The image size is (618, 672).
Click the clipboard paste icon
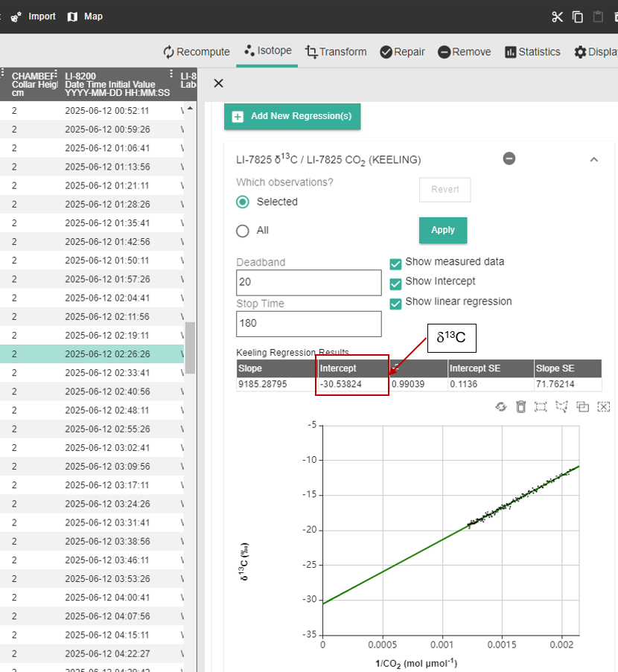(598, 16)
